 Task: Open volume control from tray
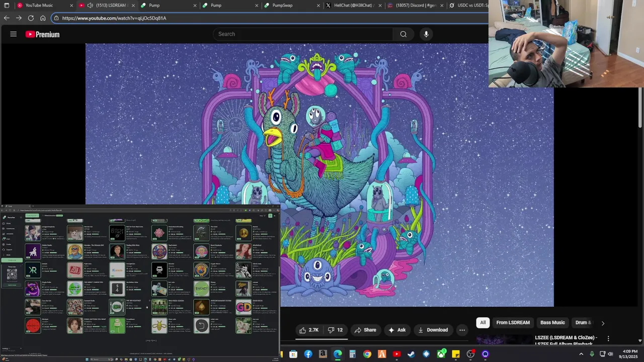click(x=610, y=354)
